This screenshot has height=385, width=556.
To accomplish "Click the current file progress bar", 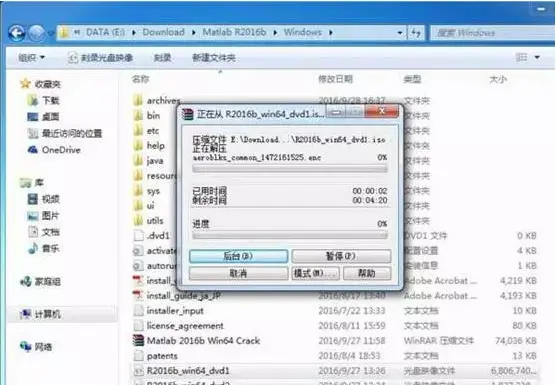I will point(290,169).
